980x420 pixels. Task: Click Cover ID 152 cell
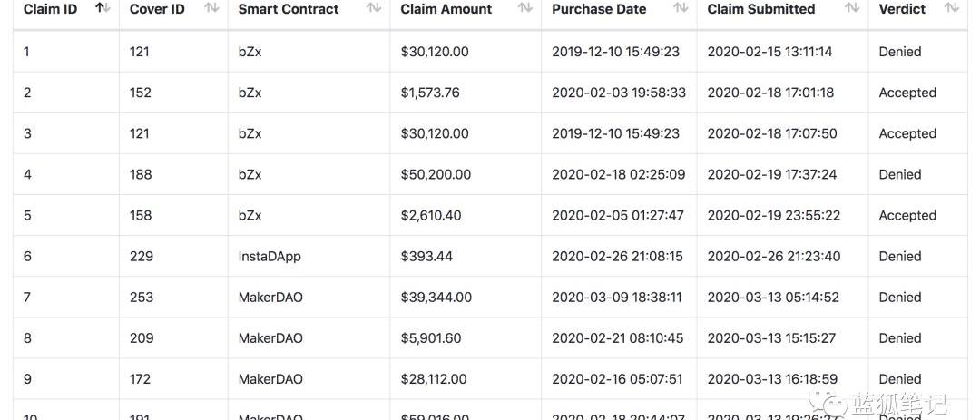[x=141, y=93]
